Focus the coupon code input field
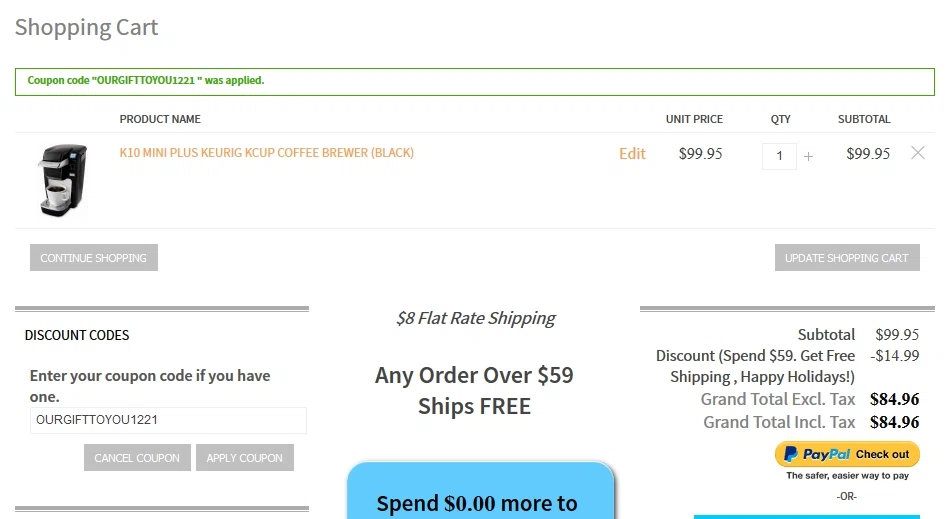The width and height of the screenshot is (948, 519). point(168,420)
